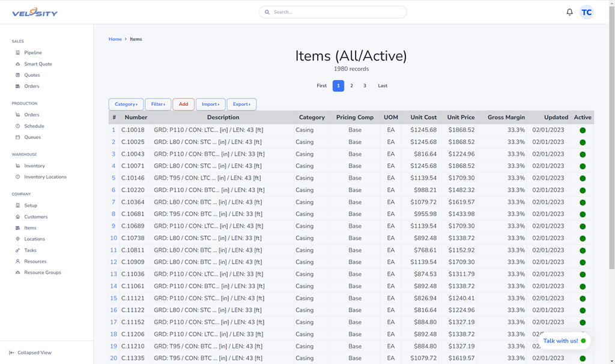Image resolution: width=615 pixels, height=364 pixels.
Task: Go to page 2 of items
Action: (x=351, y=86)
